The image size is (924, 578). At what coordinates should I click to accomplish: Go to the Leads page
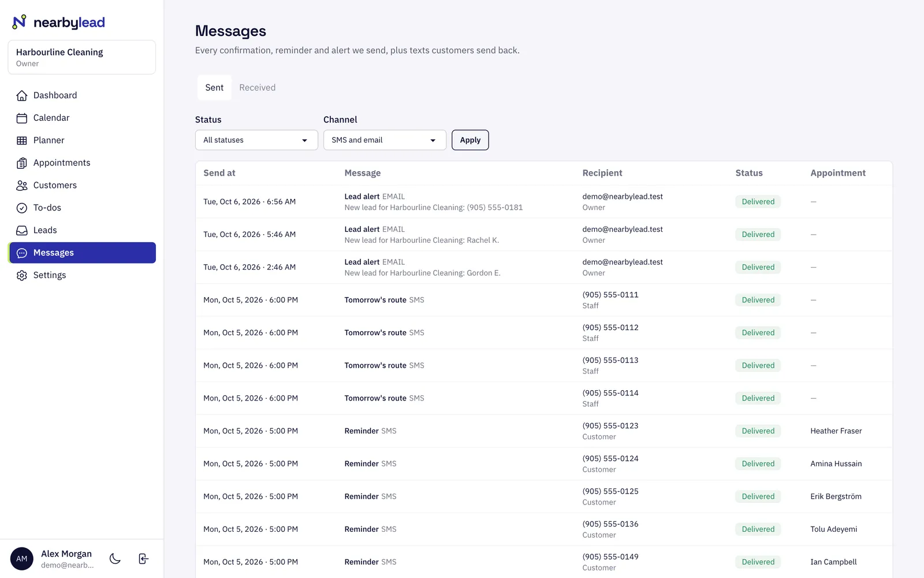(x=82, y=231)
